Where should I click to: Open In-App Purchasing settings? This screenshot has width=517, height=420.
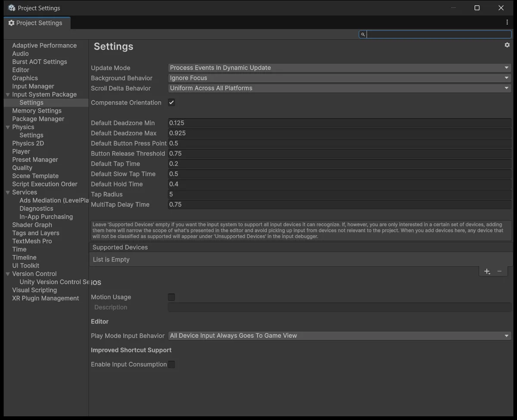(46, 217)
